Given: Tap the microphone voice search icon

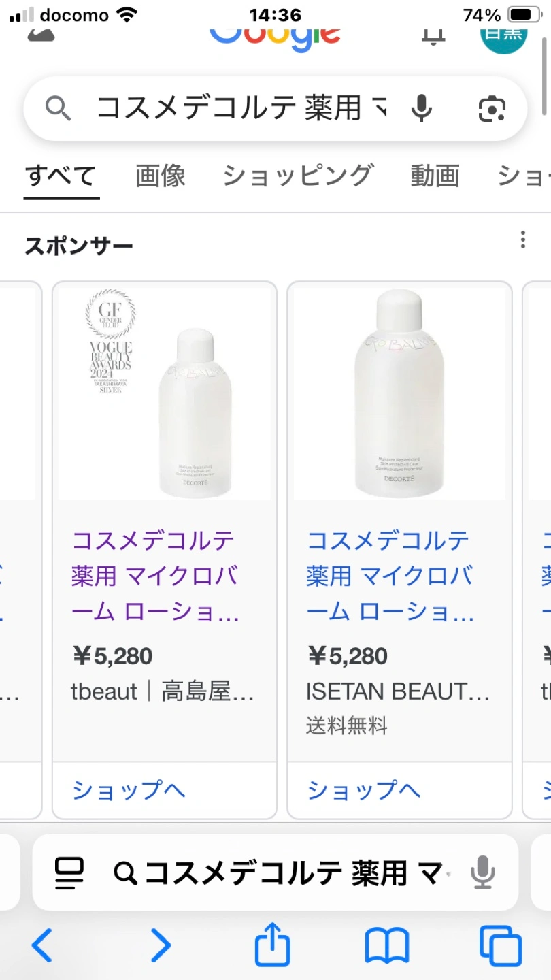Looking at the screenshot, I should pyautogui.click(x=422, y=108).
